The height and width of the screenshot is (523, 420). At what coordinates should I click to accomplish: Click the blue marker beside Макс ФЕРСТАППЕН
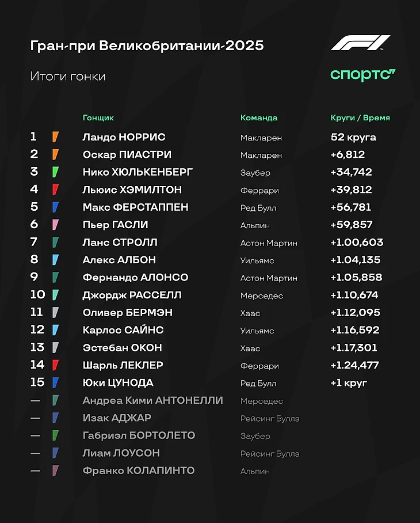coord(55,207)
